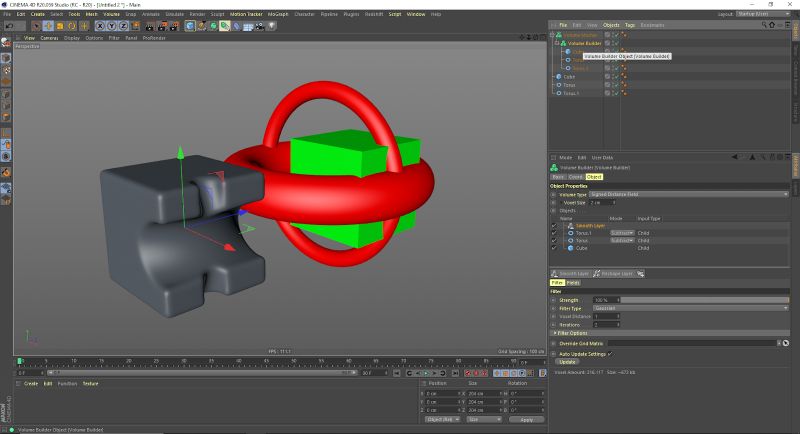
Task: Click the X-axis lock icon
Action: (x=100, y=26)
